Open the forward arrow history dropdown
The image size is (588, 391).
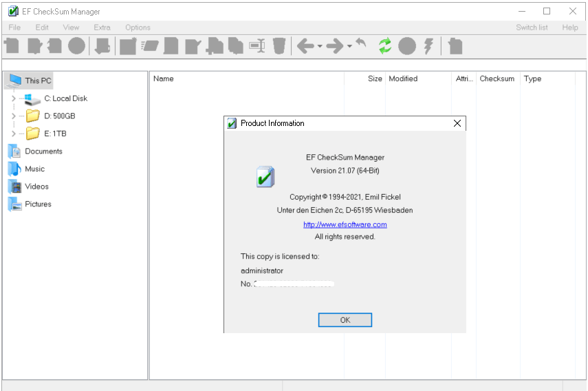pyautogui.click(x=349, y=46)
